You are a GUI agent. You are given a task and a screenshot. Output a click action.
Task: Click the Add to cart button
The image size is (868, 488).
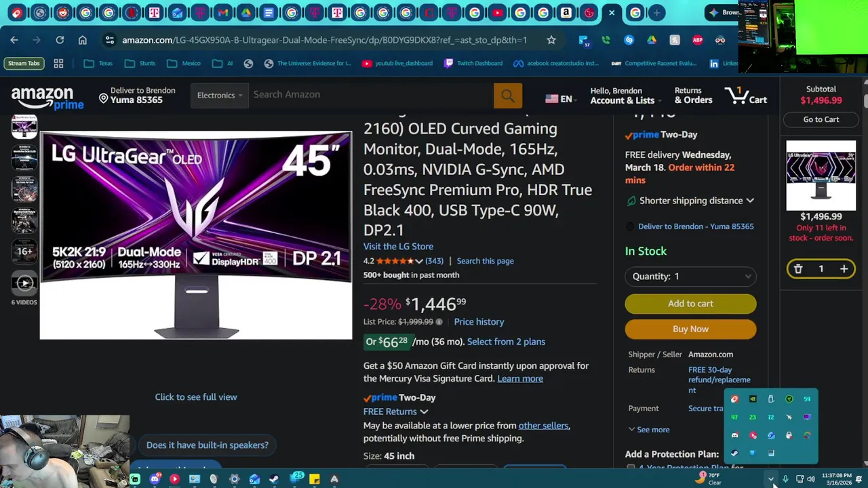coord(690,304)
